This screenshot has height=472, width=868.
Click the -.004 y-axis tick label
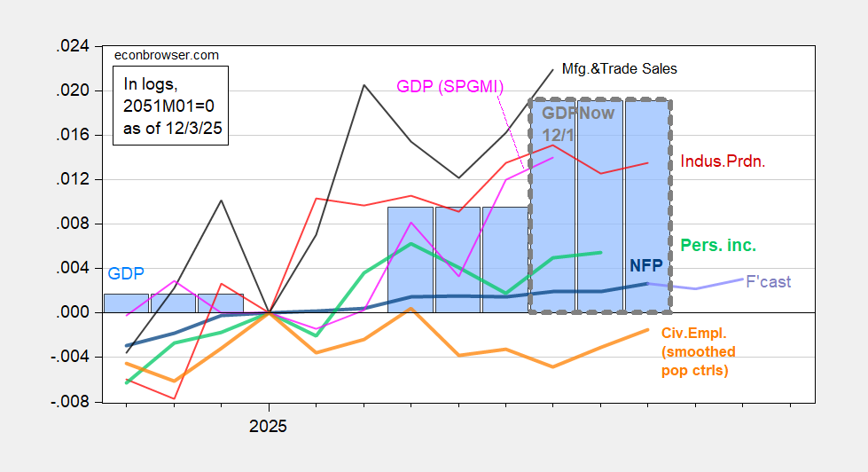[71, 358]
